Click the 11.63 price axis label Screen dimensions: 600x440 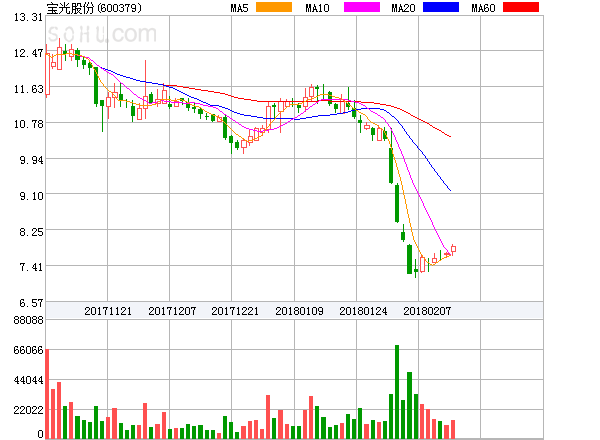[x=28, y=89]
